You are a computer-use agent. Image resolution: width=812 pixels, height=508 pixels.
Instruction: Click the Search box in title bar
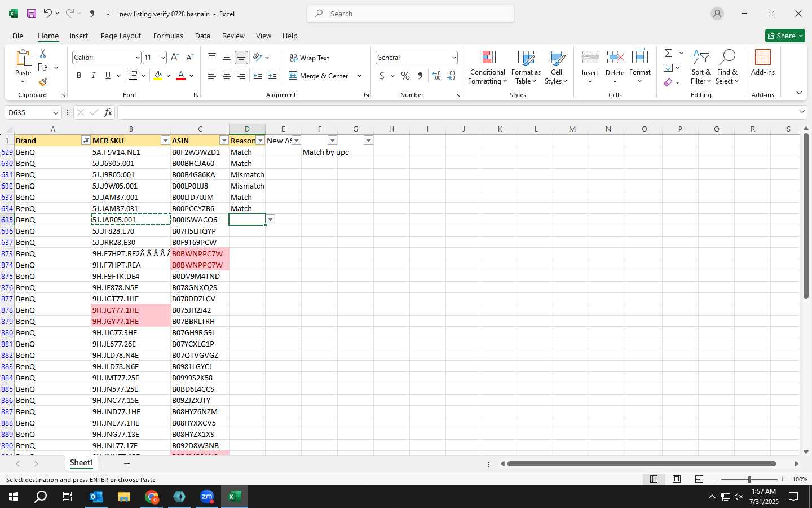(x=411, y=14)
